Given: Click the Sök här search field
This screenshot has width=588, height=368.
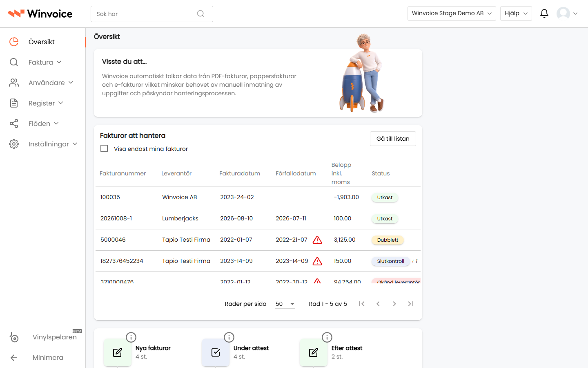Looking at the screenshot, I should 152,14.
